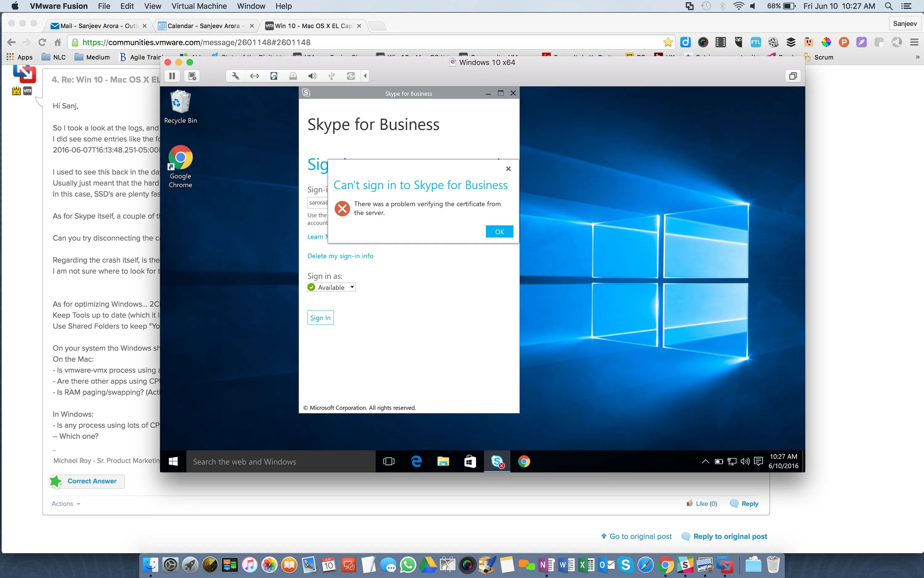Screen dimensions: 924x578
Task: Go to Chrome home page icon
Action: [58, 43]
